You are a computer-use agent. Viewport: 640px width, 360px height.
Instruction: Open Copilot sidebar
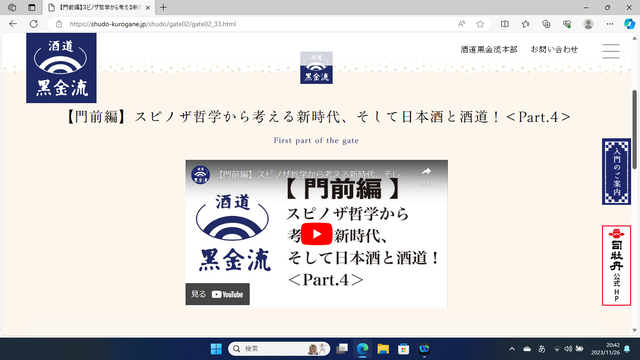point(629,24)
